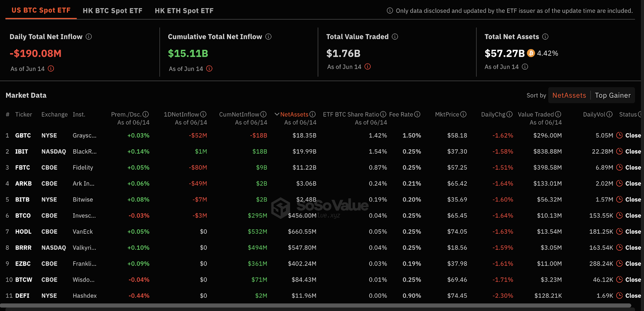Sort by Fee Rate column header
Viewport: 644px width, 311px height.
(401, 114)
